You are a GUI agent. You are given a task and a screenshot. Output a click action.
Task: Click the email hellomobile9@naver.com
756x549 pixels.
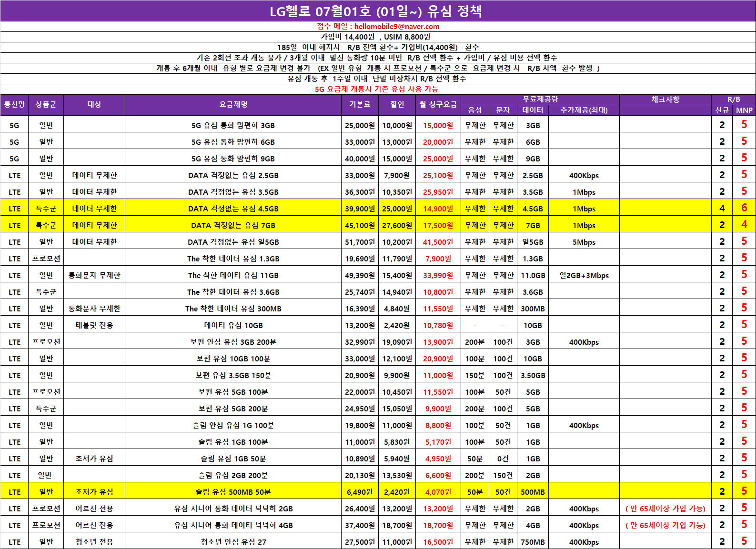pyautogui.click(x=397, y=27)
